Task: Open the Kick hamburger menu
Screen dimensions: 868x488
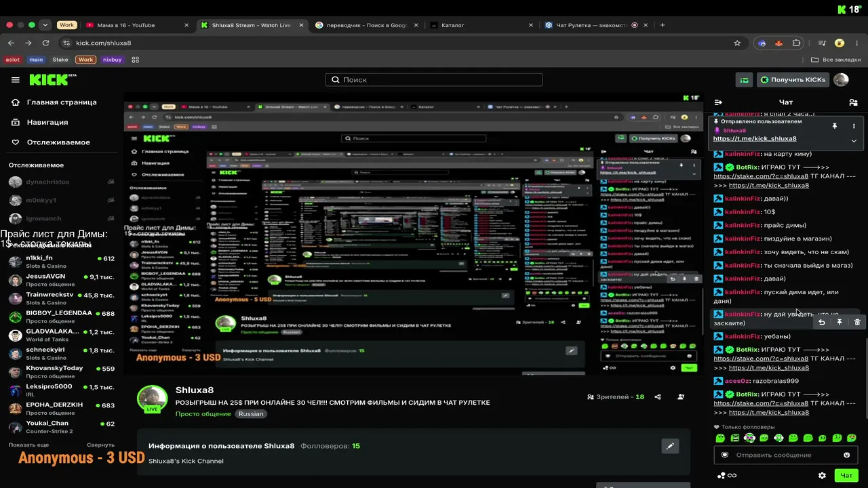Action: [16, 80]
